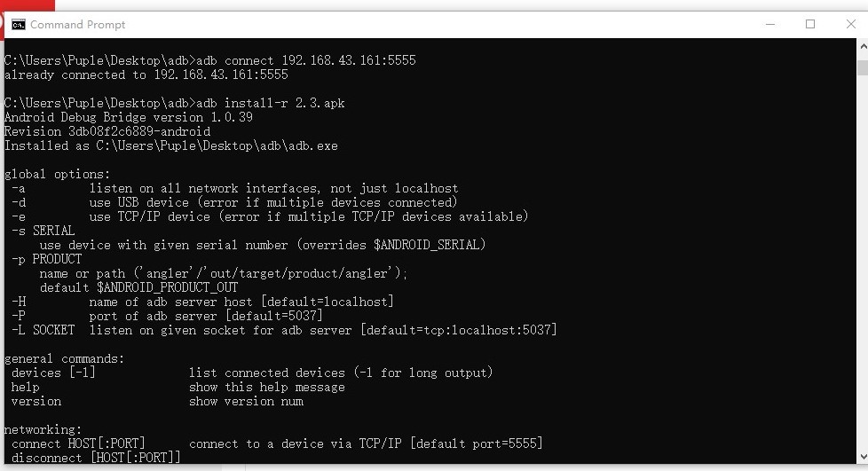Screen dimensions: 868x471
Task: Click the "devices [-l]" command entry
Action: 53,373
